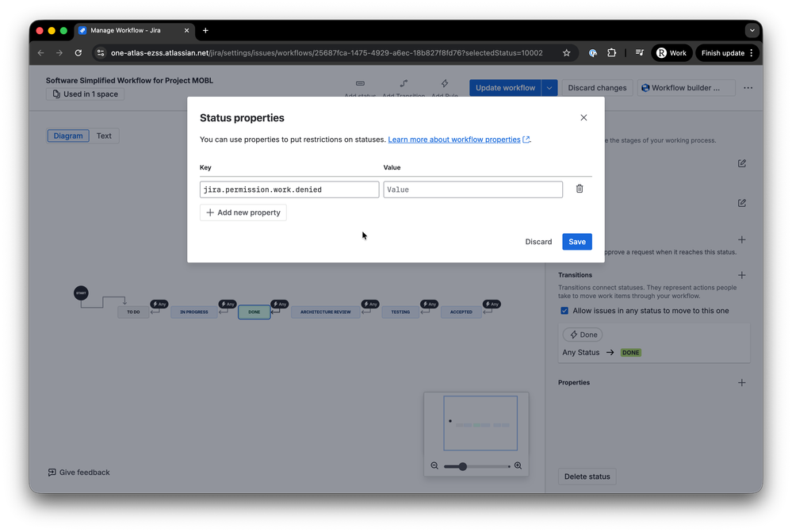Click the minimap viewport thumbnail
The height and width of the screenshot is (532, 792).
480,423
